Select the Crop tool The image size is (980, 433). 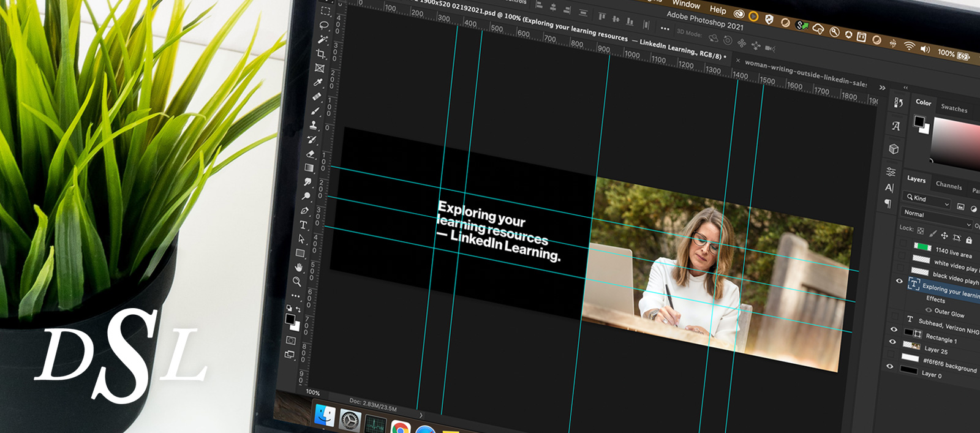click(x=321, y=53)
